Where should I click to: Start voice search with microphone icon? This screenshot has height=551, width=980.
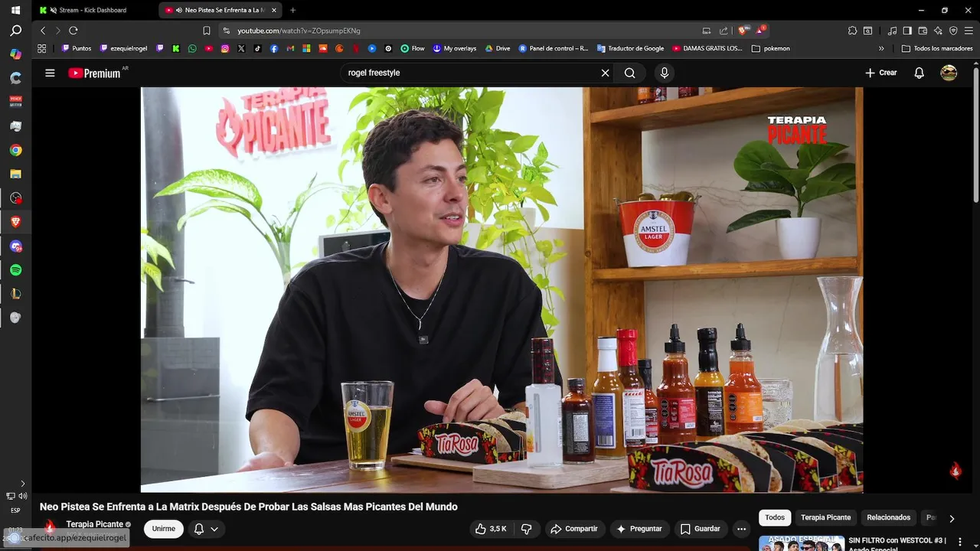point(665,73)
